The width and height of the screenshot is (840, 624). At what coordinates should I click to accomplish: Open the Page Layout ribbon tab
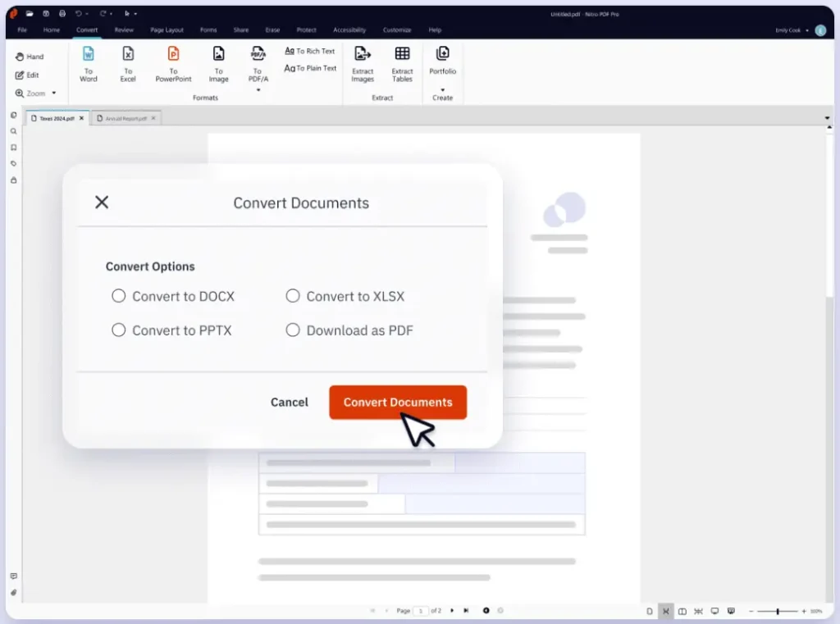(167, 30)
